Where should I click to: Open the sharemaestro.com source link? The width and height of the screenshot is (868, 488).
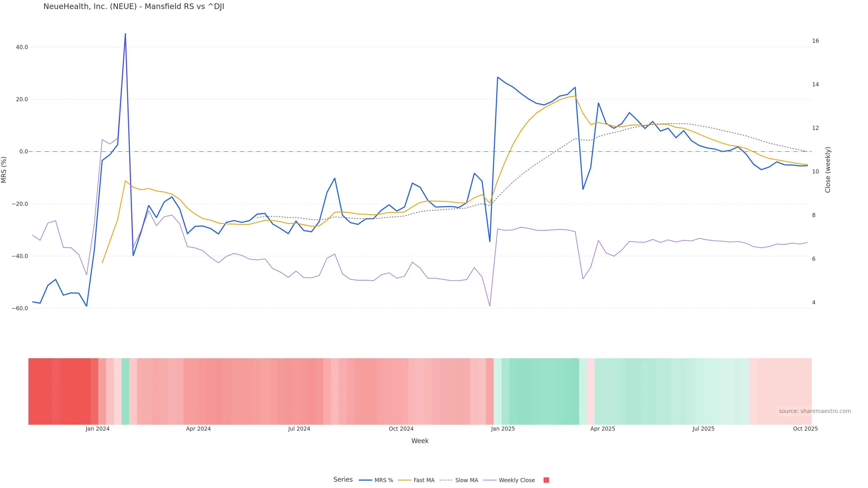click(814, 411)
